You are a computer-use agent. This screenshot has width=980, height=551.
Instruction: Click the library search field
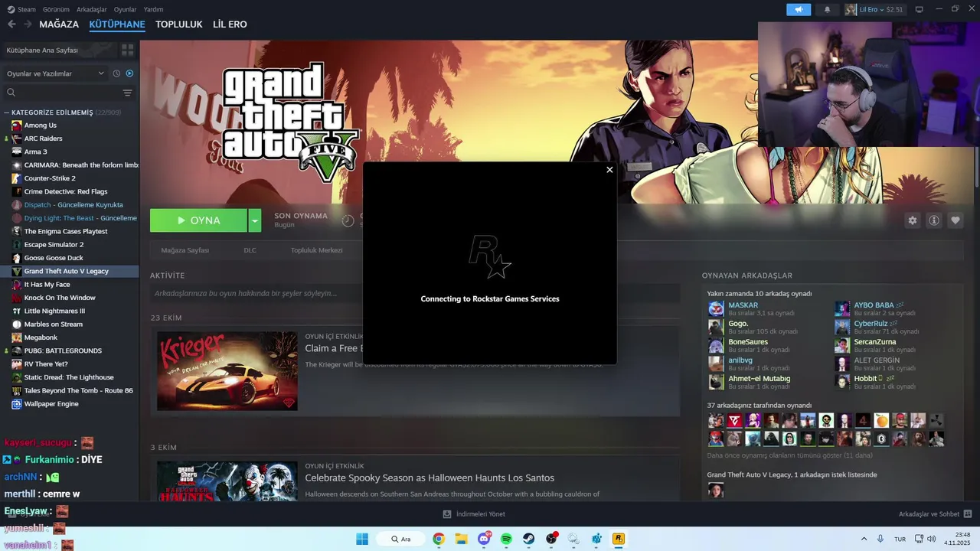[x=61, y=93]
